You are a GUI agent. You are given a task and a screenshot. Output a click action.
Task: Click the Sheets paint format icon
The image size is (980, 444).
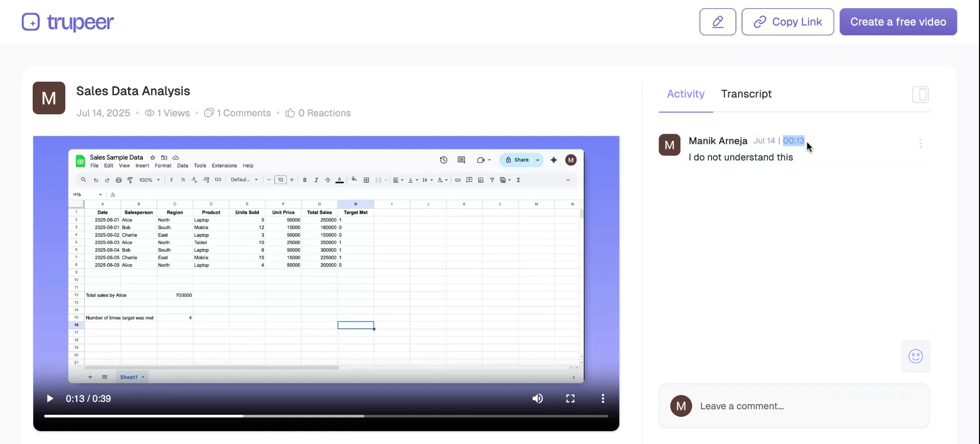click(130, 180)
